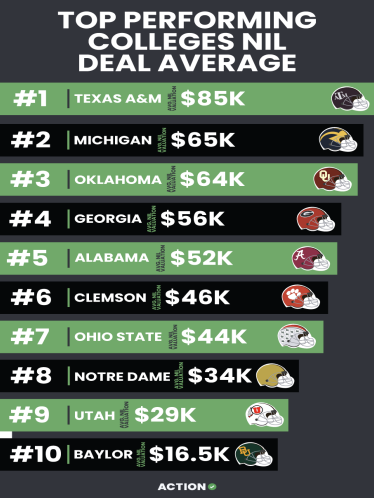Click the $56K Georgia valuation
Image resolution: width=374 pixels, height=498 pixels.
click(x=192, y=219)
